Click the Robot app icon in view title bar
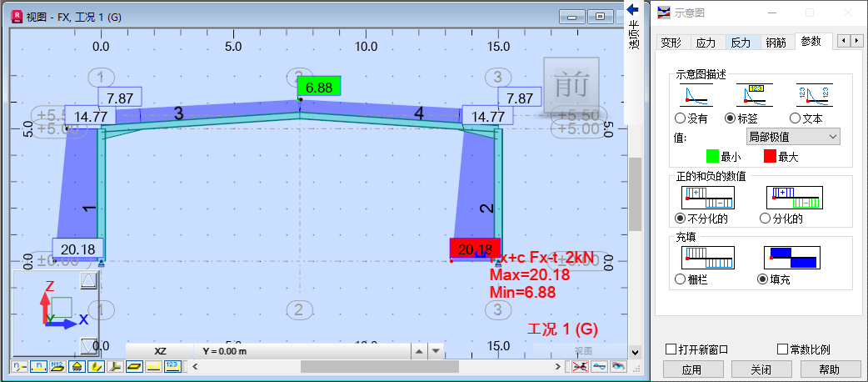 pyautogui.click(x=17, y=16)
